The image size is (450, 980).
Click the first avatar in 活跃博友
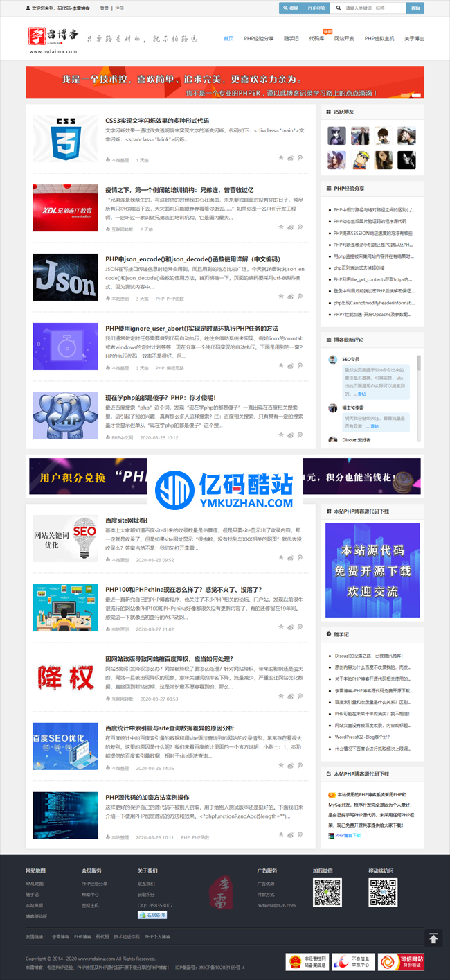[x=336, y=135]
